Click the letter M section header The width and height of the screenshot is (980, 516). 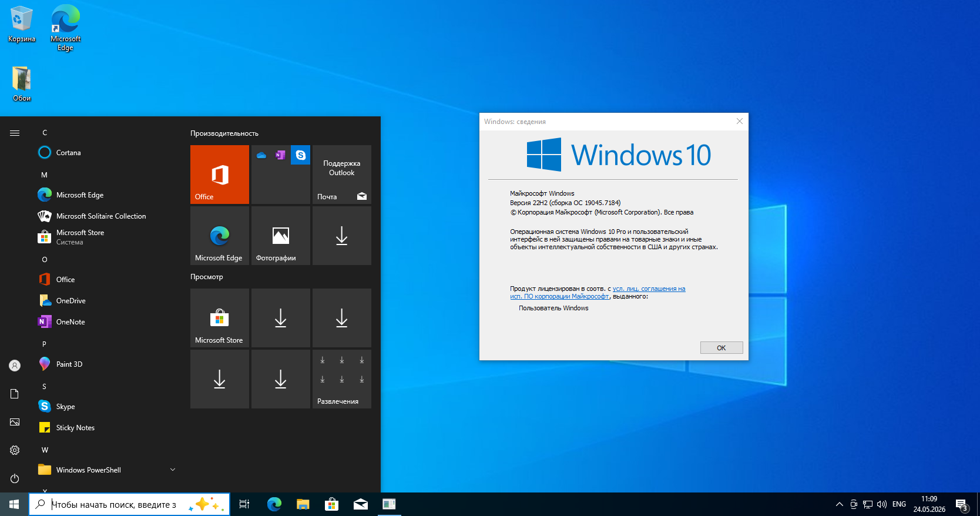[44, 175]
